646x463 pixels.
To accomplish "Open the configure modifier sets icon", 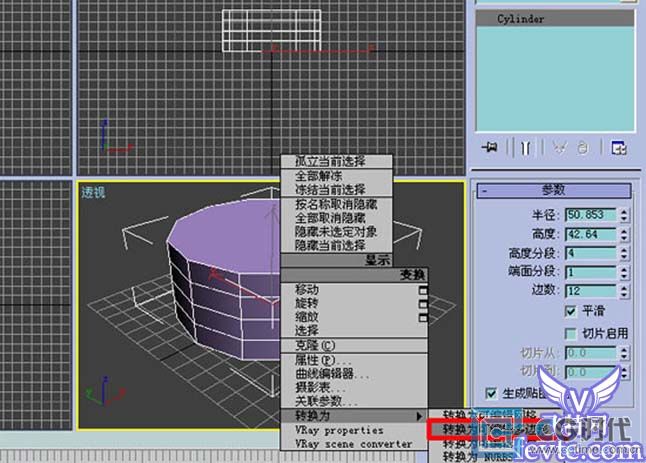I will 619,147.
